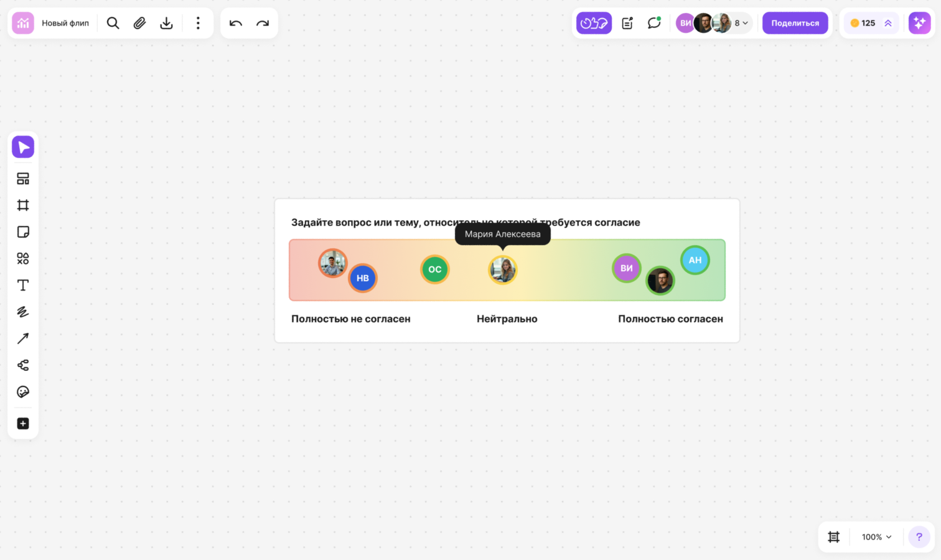Screen dimensions: 941x560
Task: Click the Полностью согласен label
Action: (671, 319)
